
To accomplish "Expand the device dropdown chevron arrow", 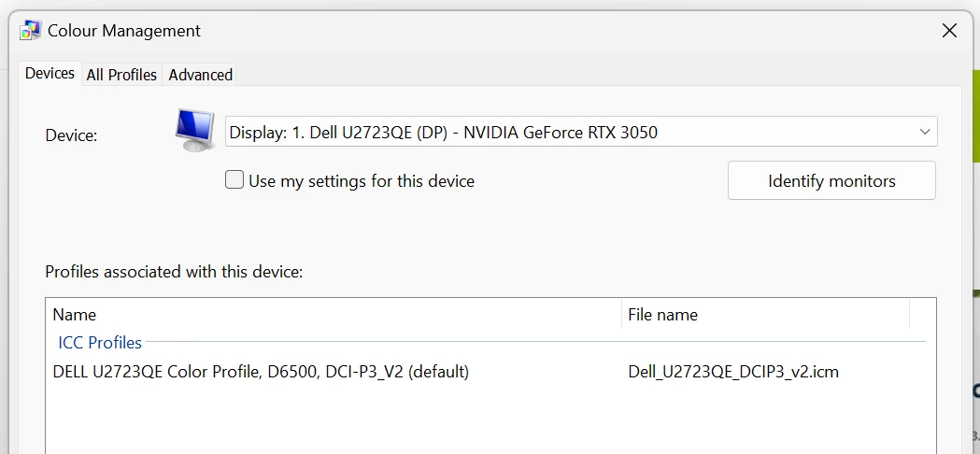I will 924,132.
